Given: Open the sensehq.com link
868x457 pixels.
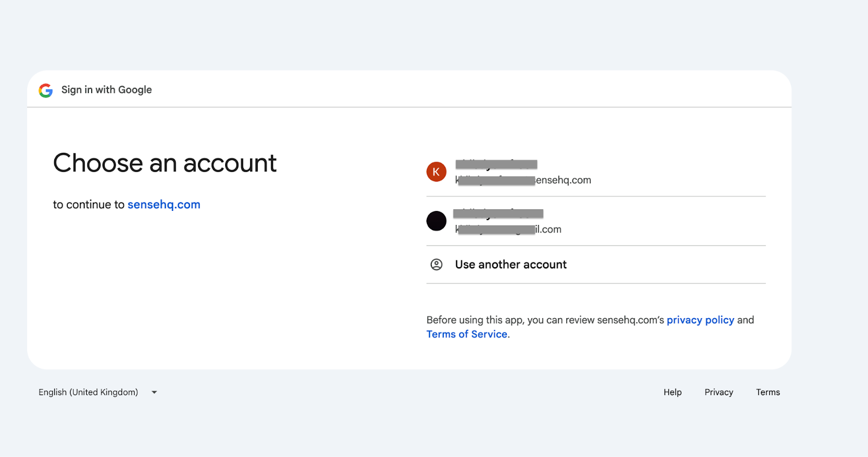Looking at the screenshot, I should tap(164, 204).
